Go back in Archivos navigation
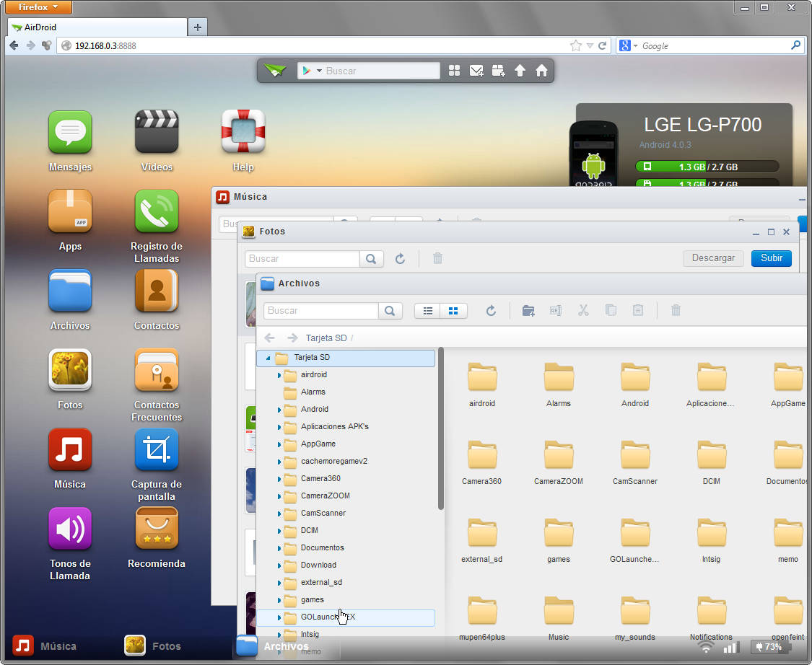Image resolution: width=812 pixels, height=665 pixels. [x=269, y=338]
